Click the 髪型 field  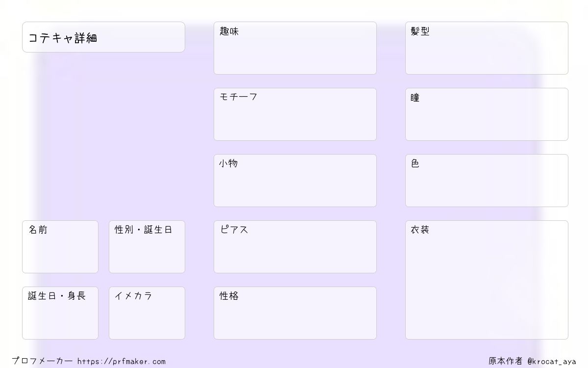[487, 48]
